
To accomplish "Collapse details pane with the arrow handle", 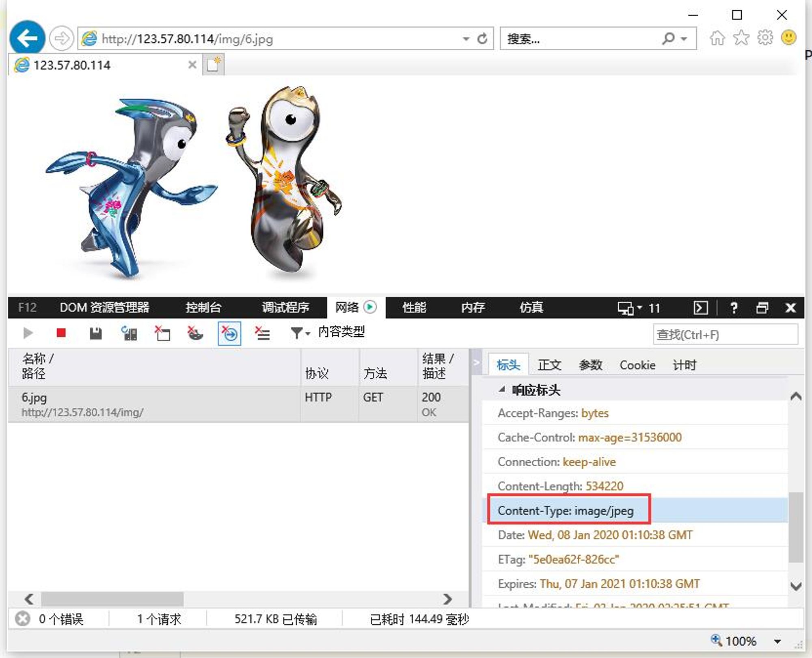I will (477, 362).
